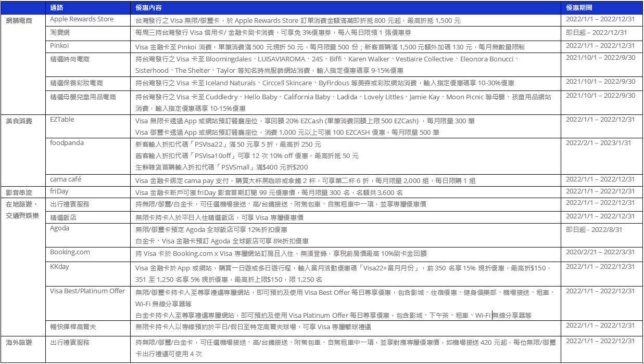Click the 2021/10/1 – 2022/9/30 period for 精選母嬰兒童用品電商
Screen dimensions: 644x364
(600, 95)
